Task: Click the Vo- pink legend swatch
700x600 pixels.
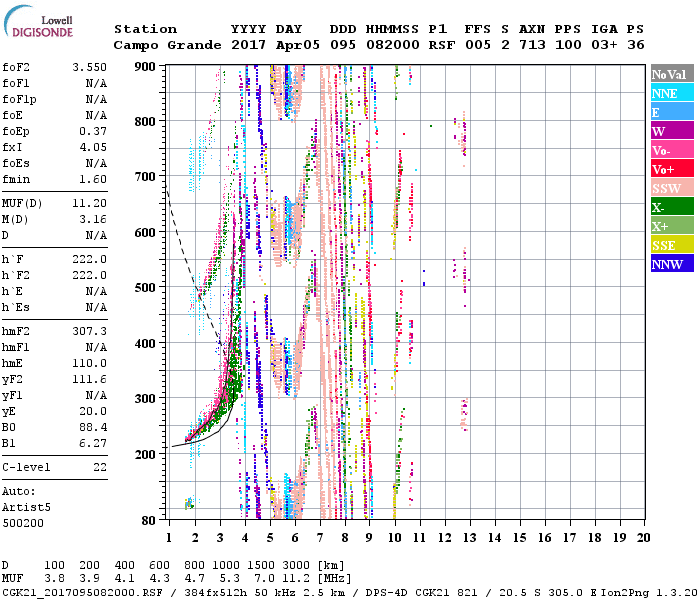Action: click(672, 150)
